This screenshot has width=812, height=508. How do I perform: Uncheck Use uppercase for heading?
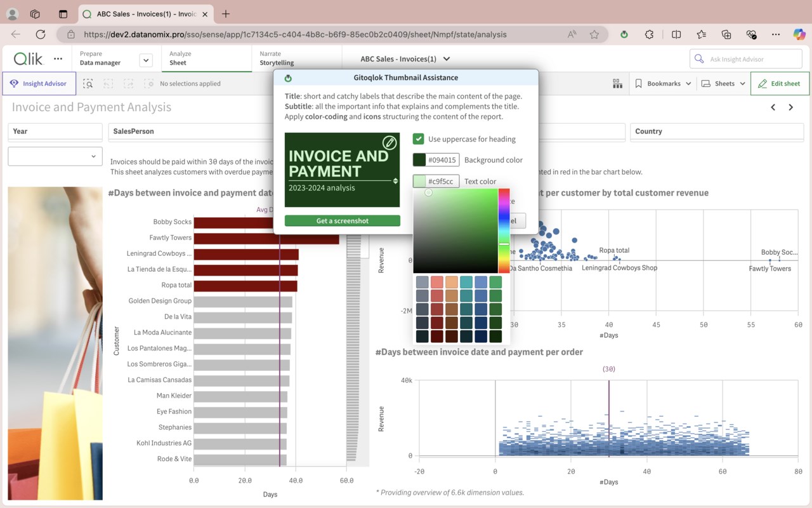pos(418,139)
